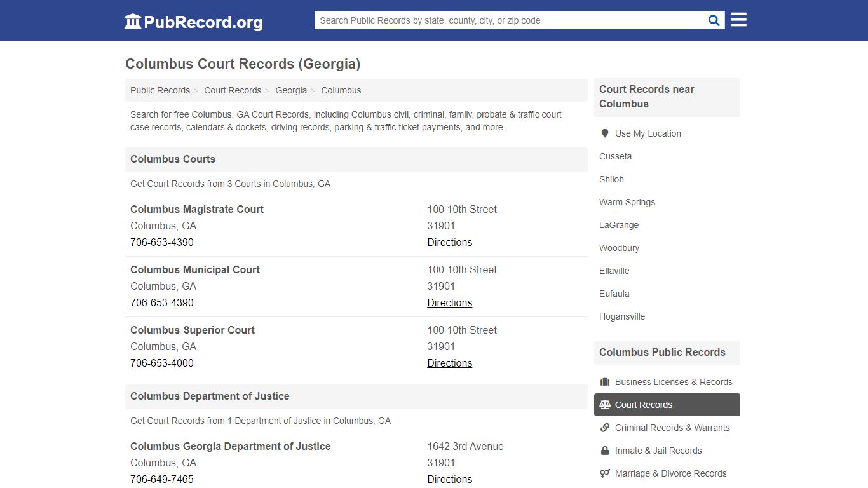Click the Business Licenses briefcase icon

point(605,382)
